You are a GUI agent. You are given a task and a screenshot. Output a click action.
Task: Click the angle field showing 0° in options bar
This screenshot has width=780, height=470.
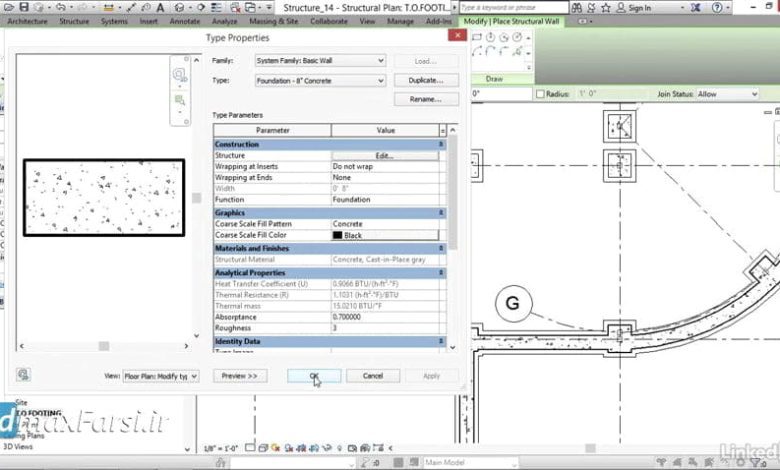[501, 94]
